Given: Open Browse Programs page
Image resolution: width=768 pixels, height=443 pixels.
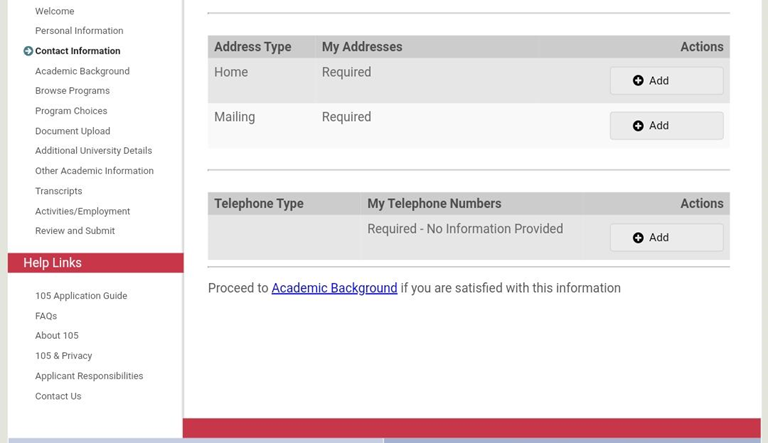Looking at the screenshot, I should click(x=72, y=91).
